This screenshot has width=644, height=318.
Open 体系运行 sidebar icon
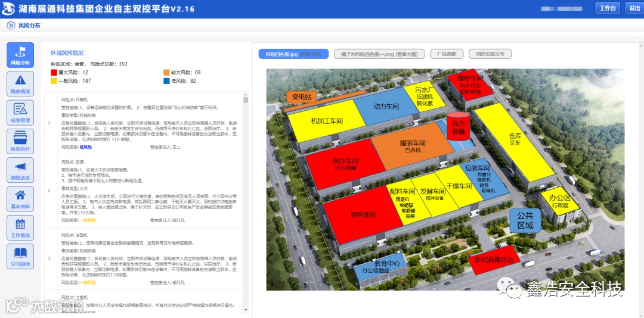[20, 141]
